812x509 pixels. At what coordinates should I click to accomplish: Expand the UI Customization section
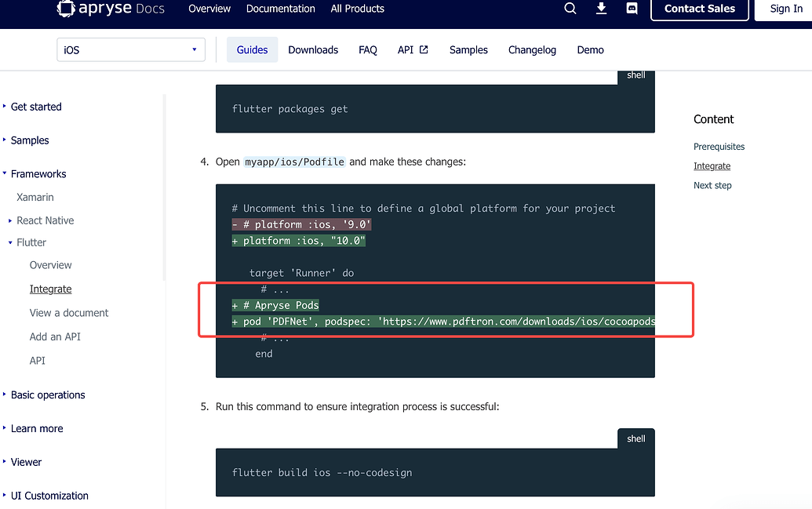tap(5, 496)
